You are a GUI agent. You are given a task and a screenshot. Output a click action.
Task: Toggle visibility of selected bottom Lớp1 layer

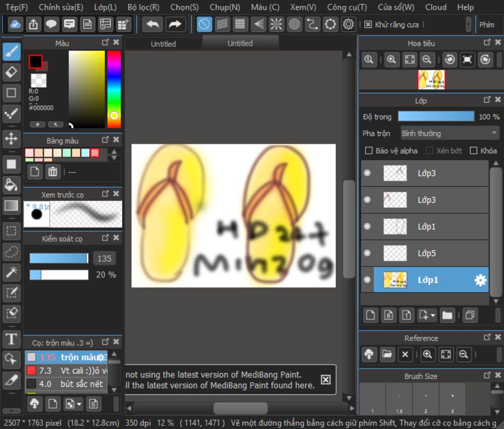367,280
